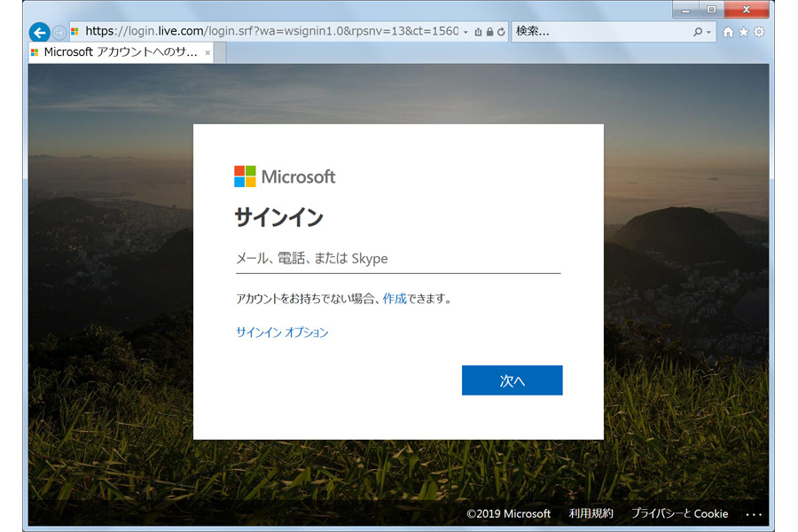
Task: Click the メール、電話、または Skype input field
Action: (398, 259)
